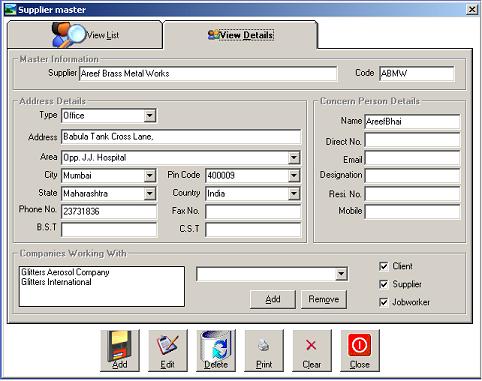
Task: Click the Edit notepad button
Action: pyautogui.click(x=168, y=350)
